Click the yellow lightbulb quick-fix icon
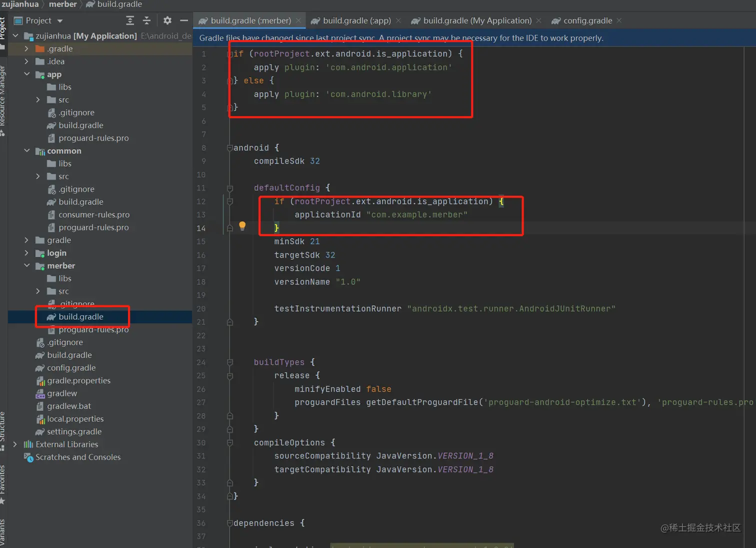This screenshot has height=548, width=756. click(242, 226)
